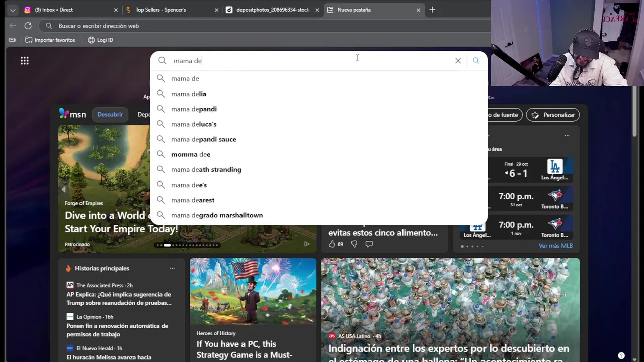The height and width of the screenshot is (362, 644).
Task: Clear the search box with X icon
Action: click(458, 61)
